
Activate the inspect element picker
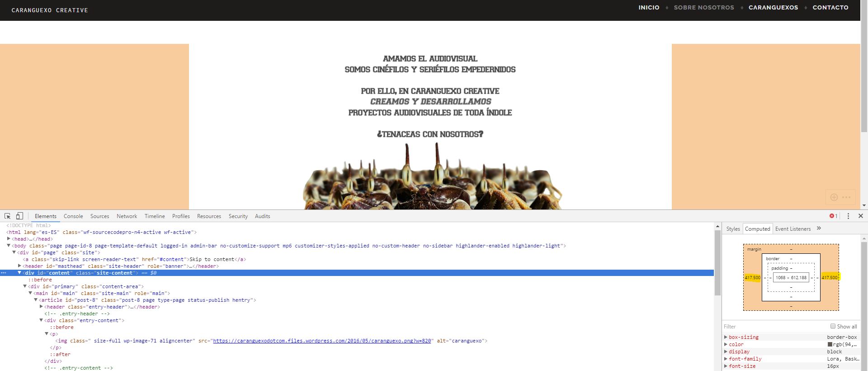tap(8, 216)
